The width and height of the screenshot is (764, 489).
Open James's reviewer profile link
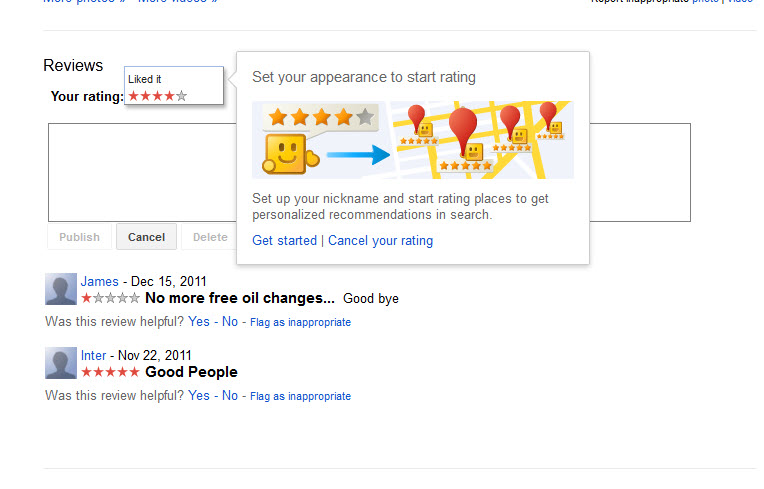tap(99, 282)
